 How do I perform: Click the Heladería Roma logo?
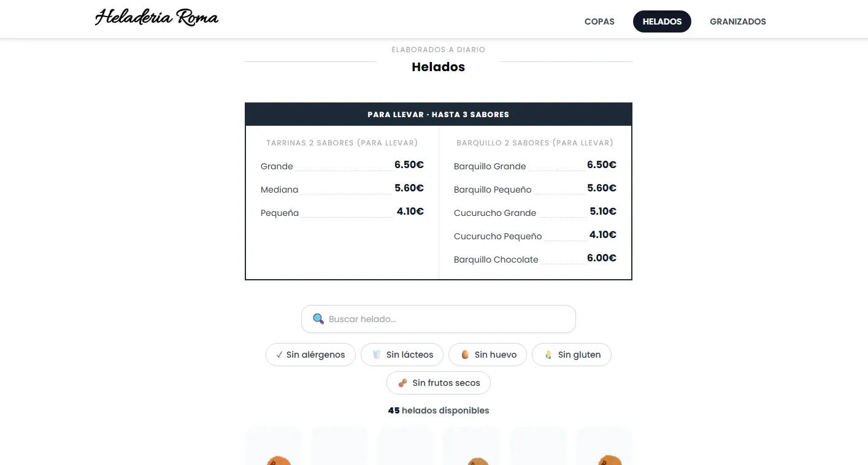click(x=156, y=17)
